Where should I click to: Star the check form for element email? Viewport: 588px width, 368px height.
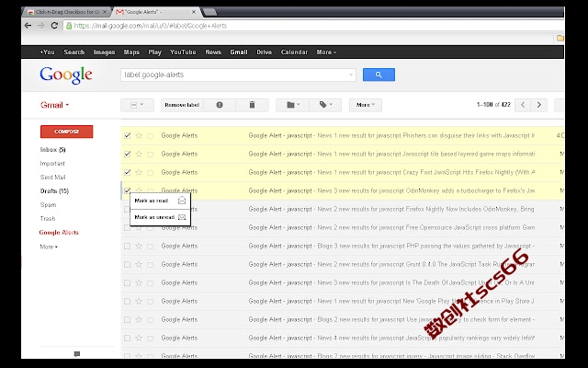(x=139, y=319)
